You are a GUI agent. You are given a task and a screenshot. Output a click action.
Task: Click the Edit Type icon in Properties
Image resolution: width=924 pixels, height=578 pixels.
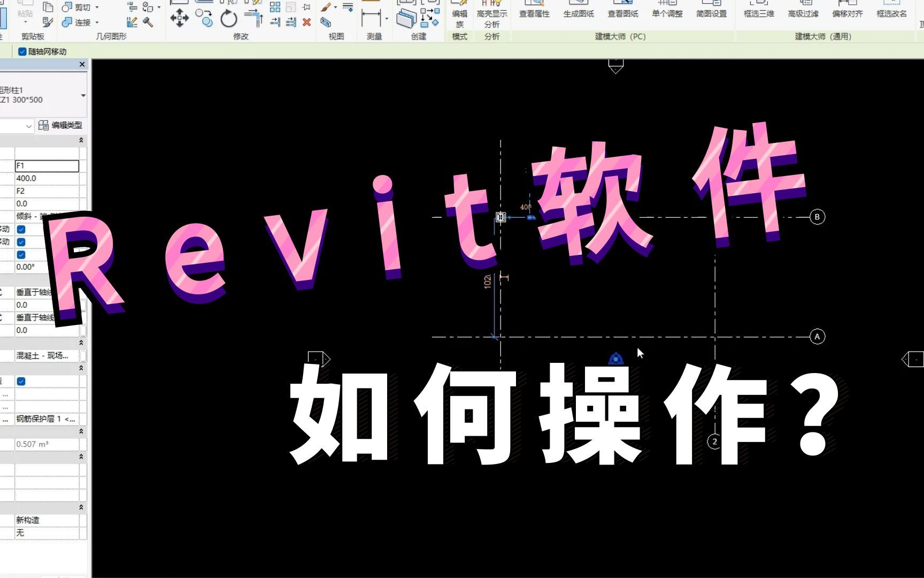(x=44, y=125)
